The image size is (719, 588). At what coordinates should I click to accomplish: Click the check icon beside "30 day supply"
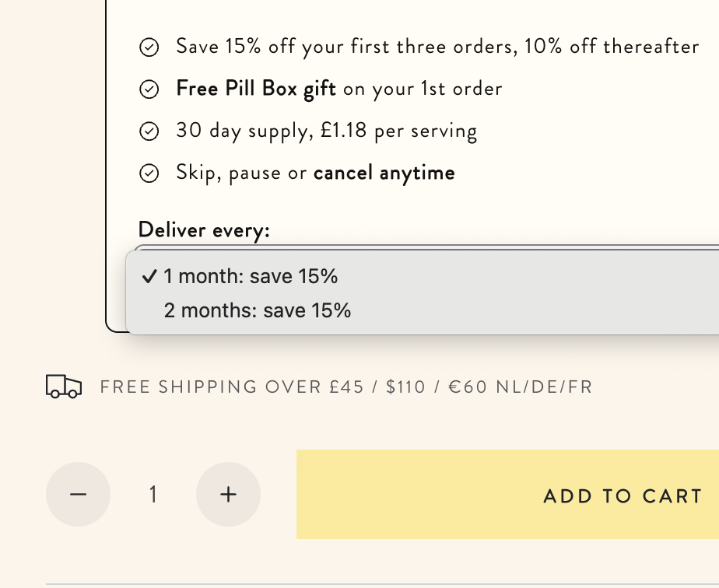pos(149,131)
